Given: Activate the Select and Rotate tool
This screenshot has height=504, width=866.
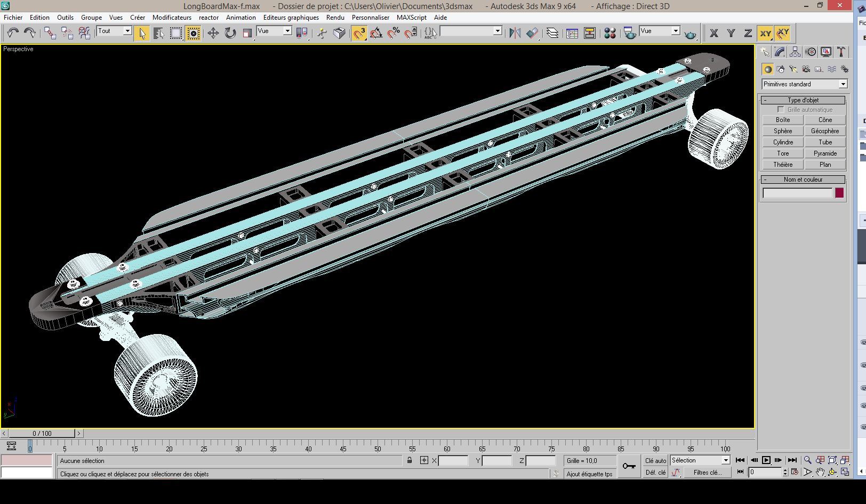Looking at the screenshot, I should (230, 32).
